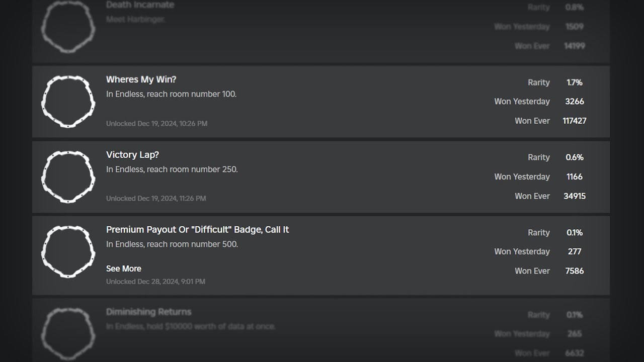Click the Unlocked Dec 19, 10:26 PM timestamp

156,123
